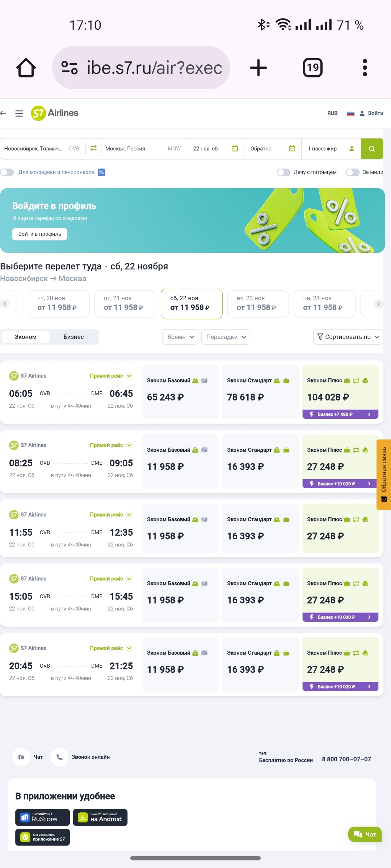Enable pay with miles toggle
The image size is (391, 868).
tap(353, 173)
